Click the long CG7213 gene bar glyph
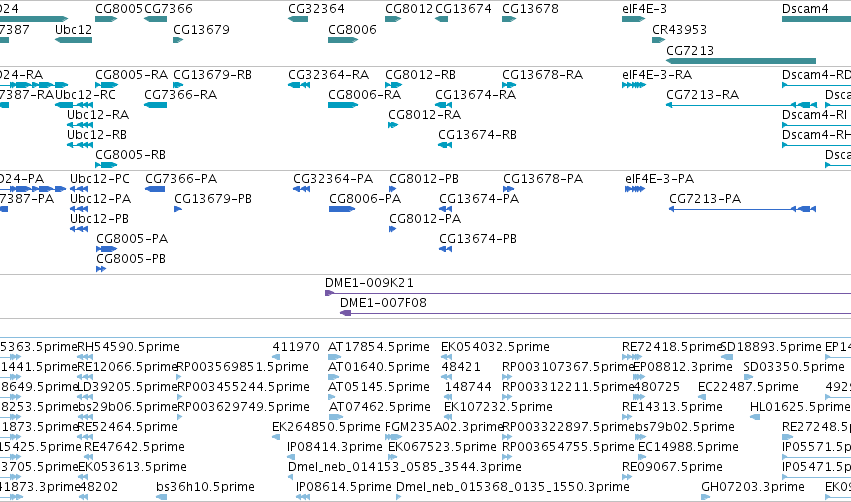Screen dimensions: 851x502 [x=741, y=61]
